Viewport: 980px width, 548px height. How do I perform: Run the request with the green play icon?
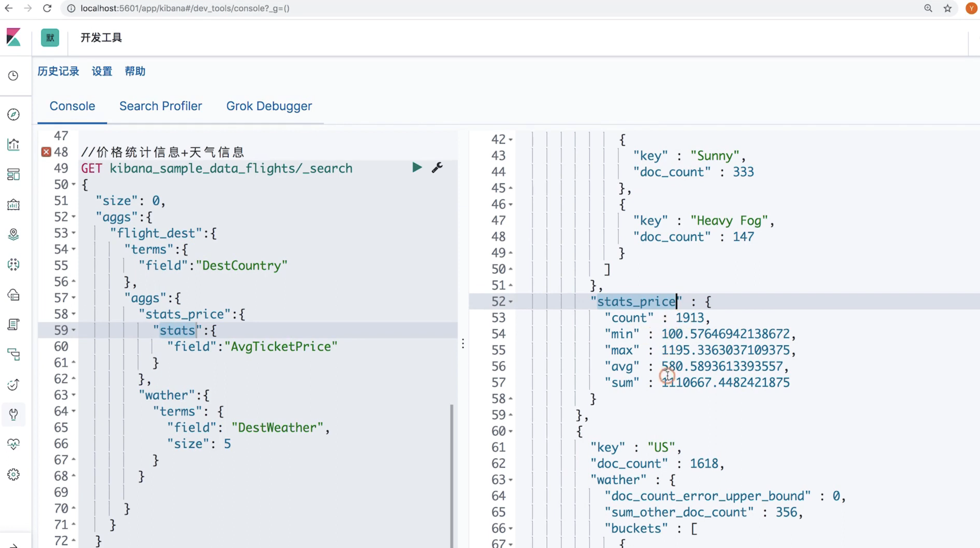coord(417,167)
